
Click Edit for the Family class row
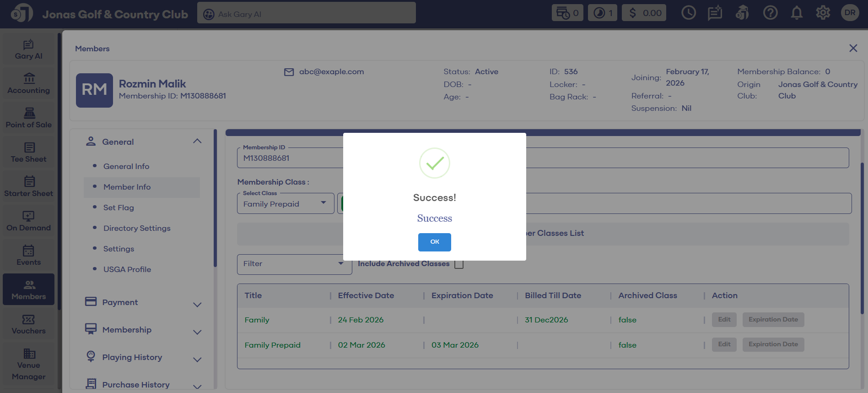724,320
